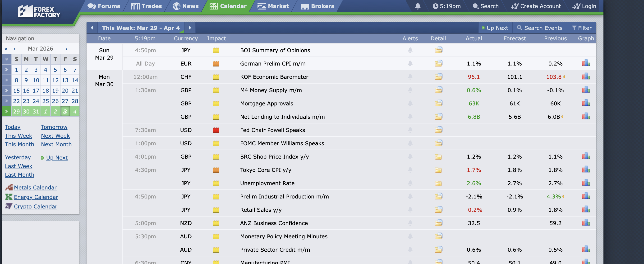Enable alert bell for ANZ Business Confidence
Screen dimensions: 644x264
410,223
